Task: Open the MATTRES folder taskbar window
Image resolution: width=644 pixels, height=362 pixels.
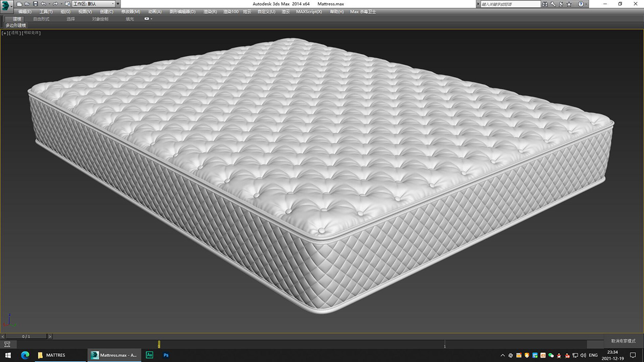Action: pyautogui.click(x=60, y=355)
